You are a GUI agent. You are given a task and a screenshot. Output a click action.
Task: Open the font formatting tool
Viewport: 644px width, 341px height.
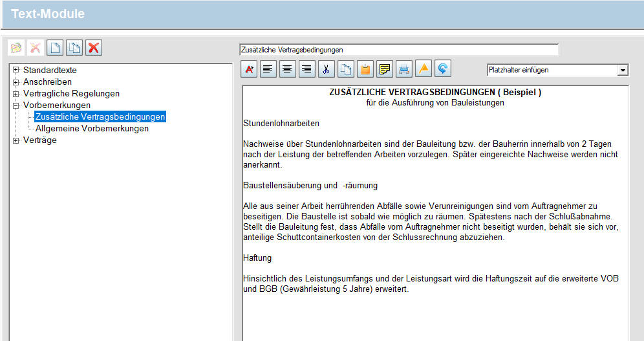coord(249,69)
